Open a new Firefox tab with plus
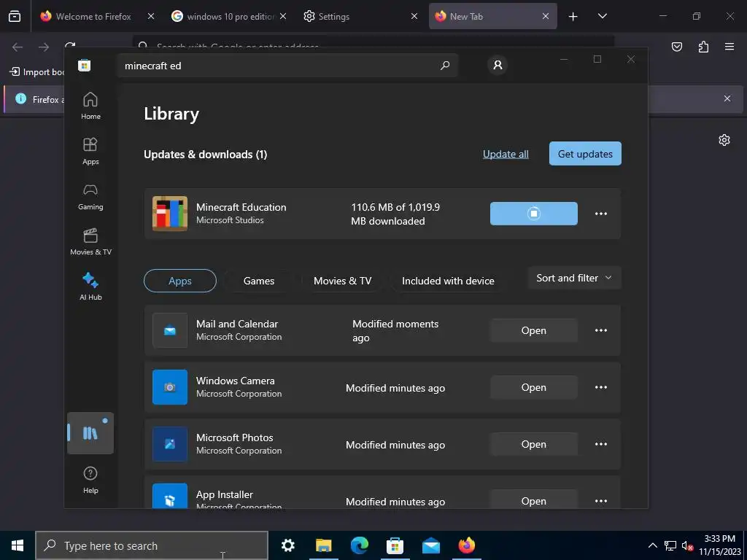Screen dimensions: 747x560 point(573,16)
